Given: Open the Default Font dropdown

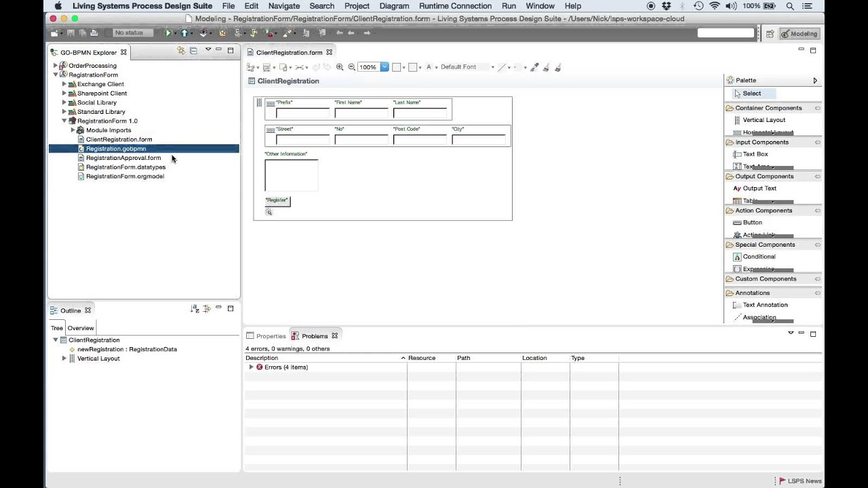Looking at the screenshot, I should [492, 67].
